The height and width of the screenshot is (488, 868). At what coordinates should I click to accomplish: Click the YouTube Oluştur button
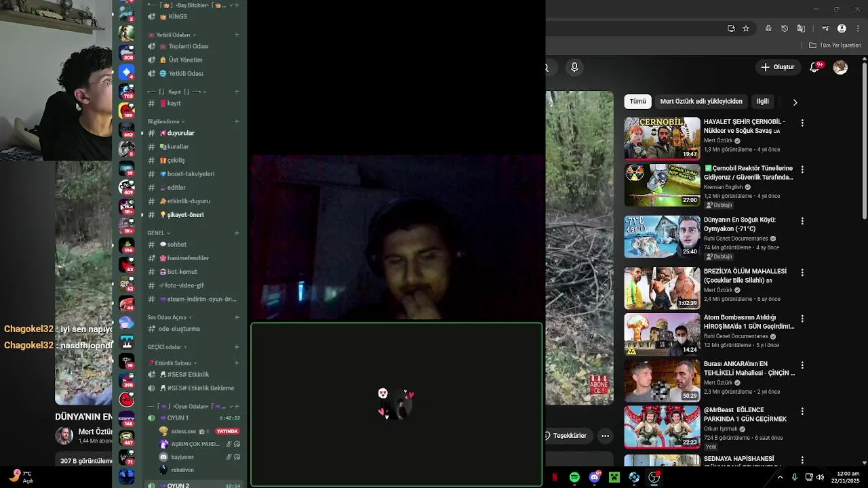click(x=777, y=67)
